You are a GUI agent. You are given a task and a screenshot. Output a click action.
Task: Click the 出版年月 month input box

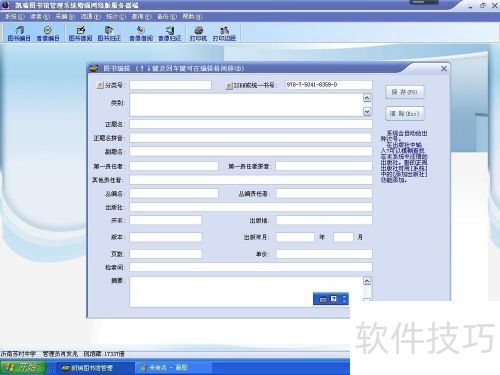[343, 237]
